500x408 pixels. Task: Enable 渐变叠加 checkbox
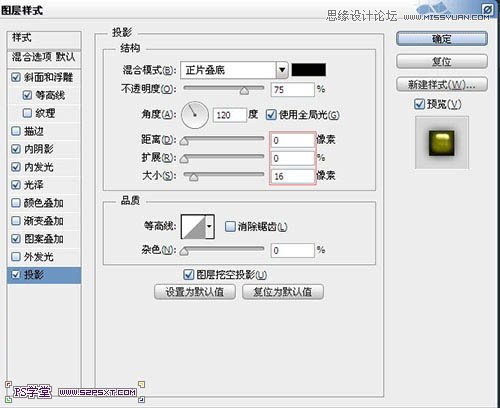(x=16, y=221)
